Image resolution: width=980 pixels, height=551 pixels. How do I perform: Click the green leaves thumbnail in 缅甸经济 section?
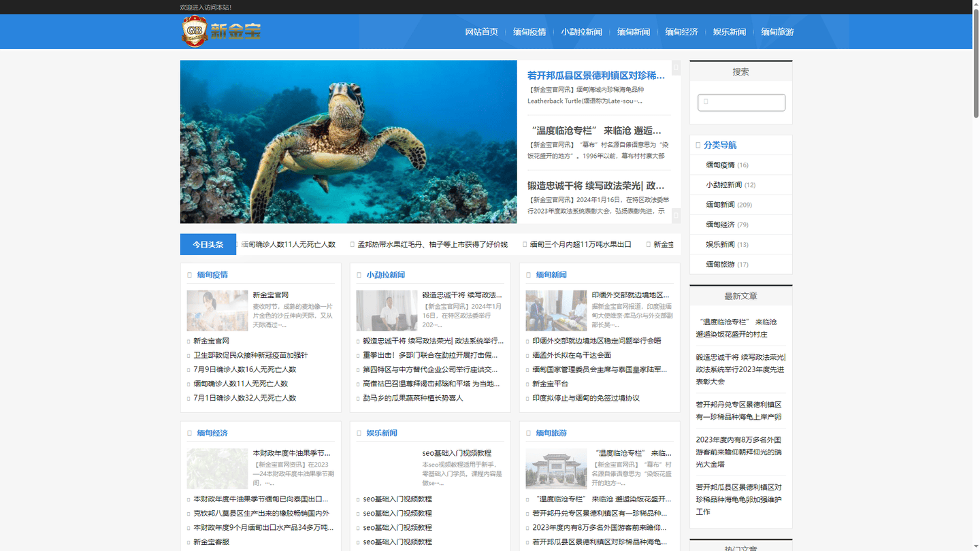(217, 469)
